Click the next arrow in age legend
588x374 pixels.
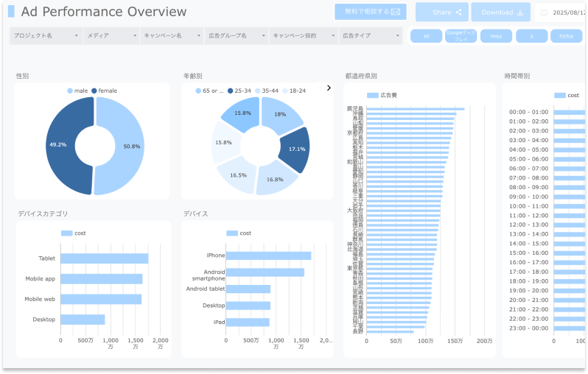click(329, 88)
